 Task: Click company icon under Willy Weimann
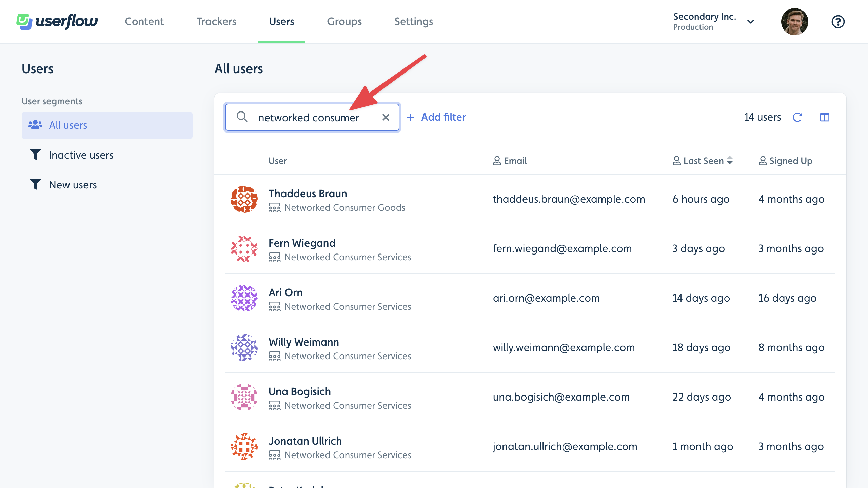(x=275, y=356)
